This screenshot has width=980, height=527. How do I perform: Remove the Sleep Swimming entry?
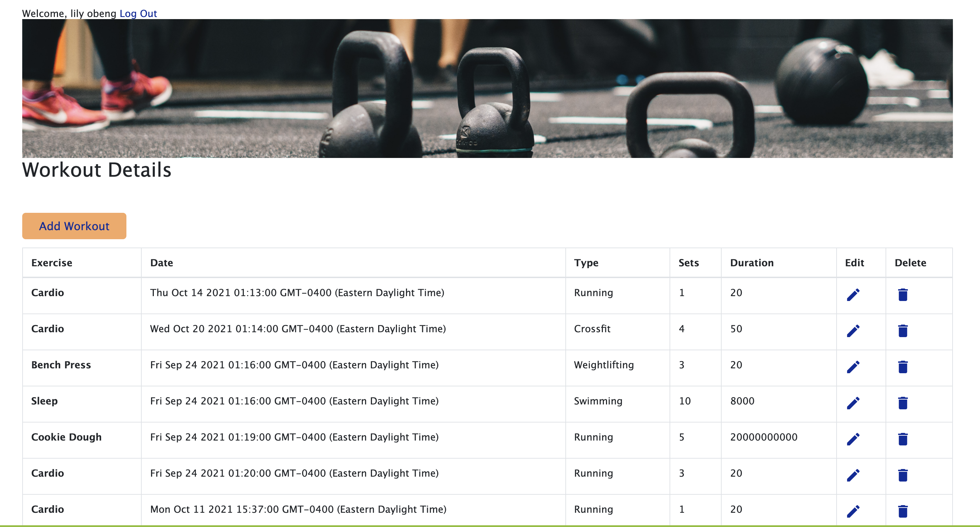(903, 402)
